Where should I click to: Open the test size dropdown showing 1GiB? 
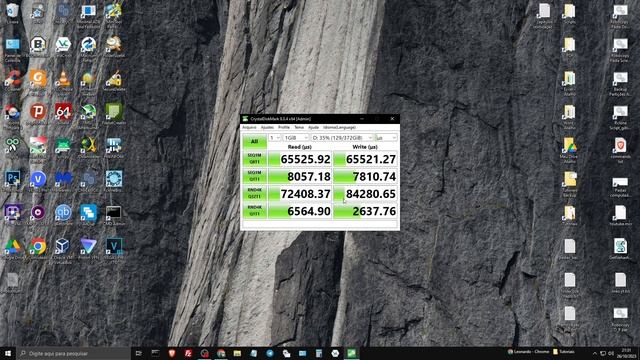(x=296, y=138)
